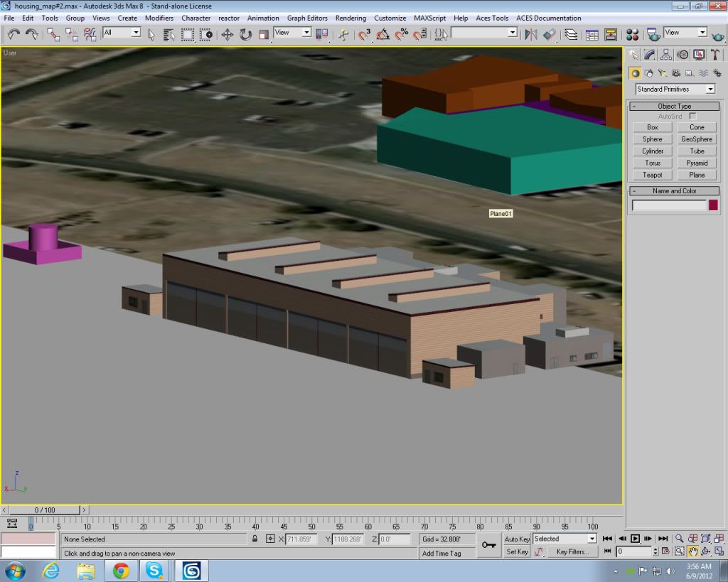This screenshot has width=728, height=582.
Task: Open the Material Editor
Action: 633,33
